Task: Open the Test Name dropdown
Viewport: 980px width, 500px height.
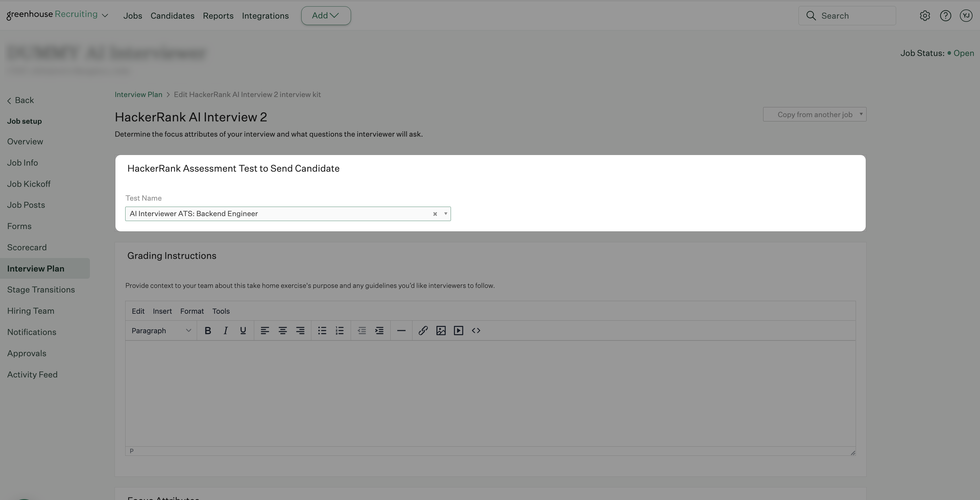Action: tap(445, 214)
